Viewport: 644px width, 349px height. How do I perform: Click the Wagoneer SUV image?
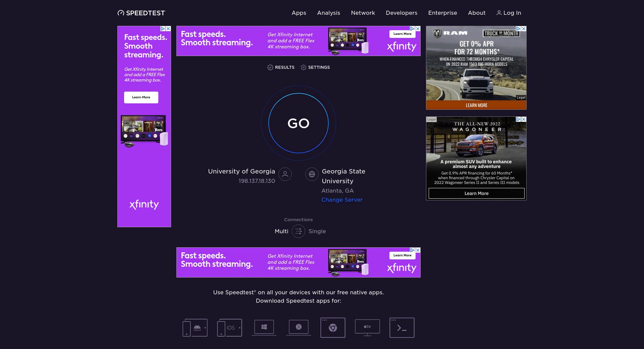point(477,145)
